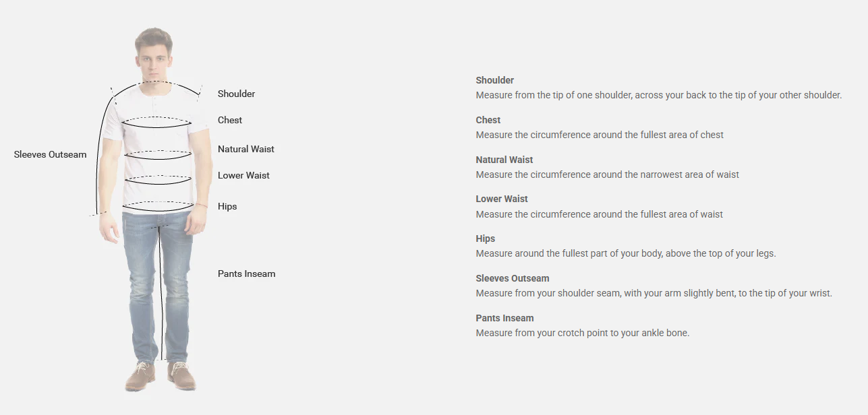The width and height of the screenshot is (868, 415).
Task: Select the Lower Waist diagram label
Action: (x=243, y=175)
